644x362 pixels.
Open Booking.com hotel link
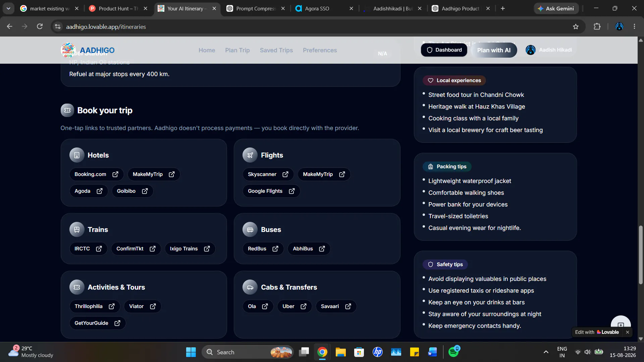[96, 174]
